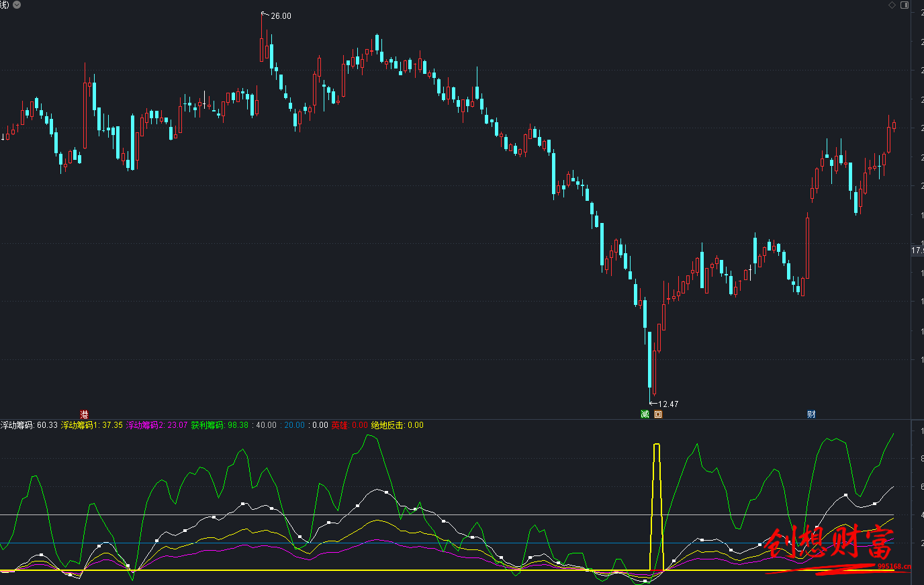Select the red 英雄: 0.00 label

[349, 425]
